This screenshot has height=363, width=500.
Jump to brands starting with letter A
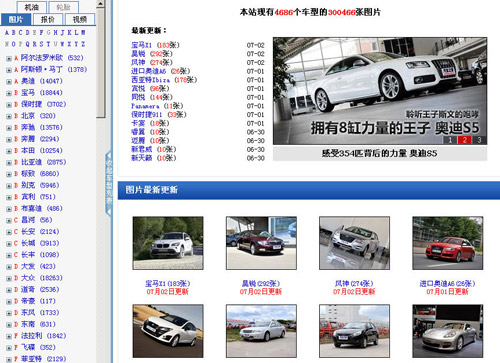7,32
